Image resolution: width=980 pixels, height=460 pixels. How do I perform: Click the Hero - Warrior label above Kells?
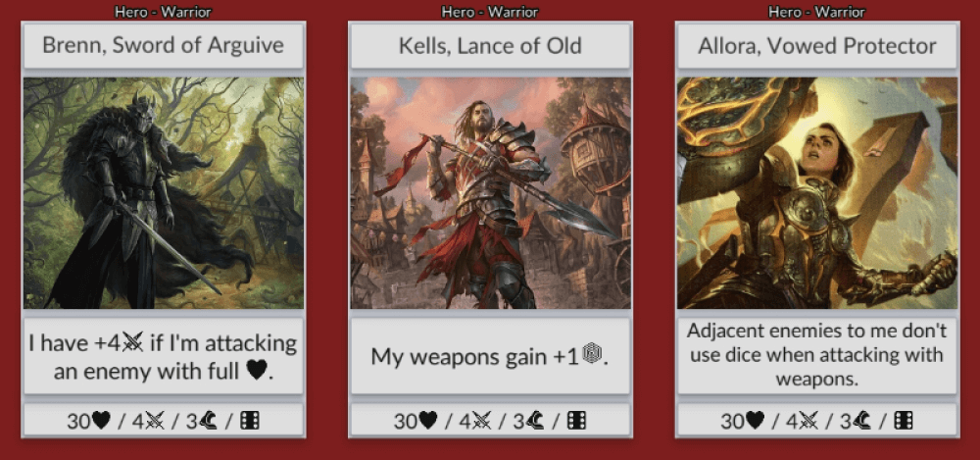click(490, 12)
